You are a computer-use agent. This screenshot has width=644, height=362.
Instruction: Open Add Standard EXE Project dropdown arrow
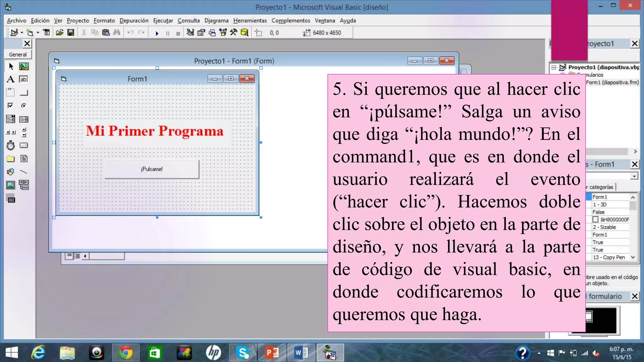(22, 33)
